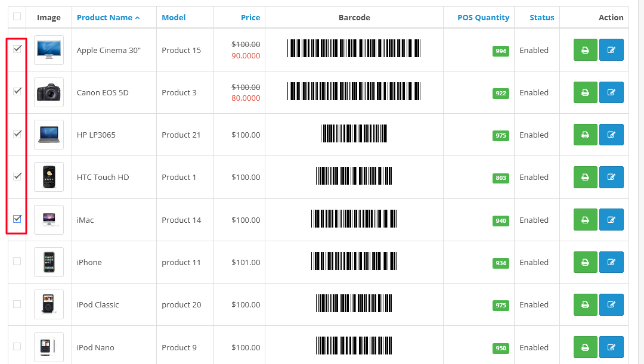644x364 pixels.
Task: Open the iMac product thumbnail
Action: pos(49,220)
